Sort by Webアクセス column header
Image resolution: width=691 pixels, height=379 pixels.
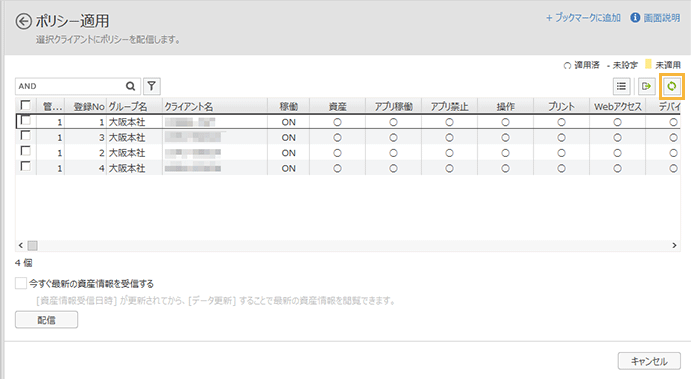617,106
